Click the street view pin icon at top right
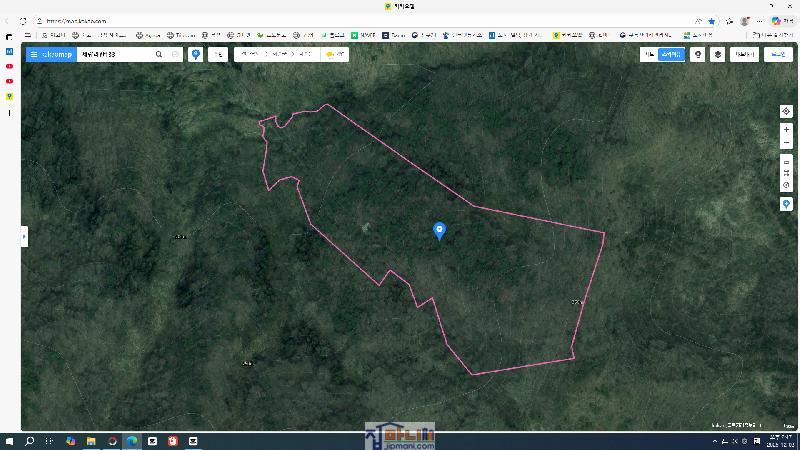Viewport: 800px width, 450px height. [698, 55]
